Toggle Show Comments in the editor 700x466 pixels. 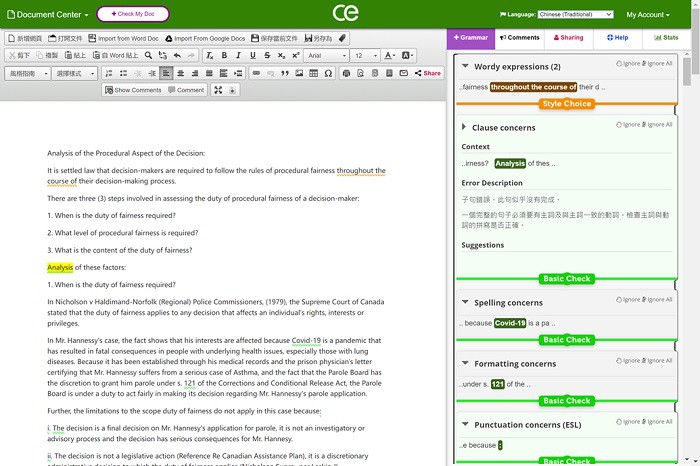[x=133, y=90]
